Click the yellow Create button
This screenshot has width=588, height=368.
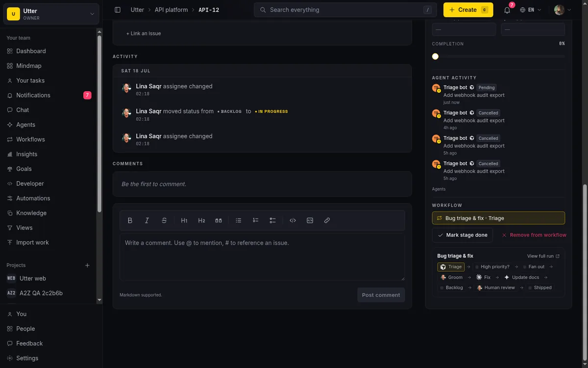tap(468, 10)
